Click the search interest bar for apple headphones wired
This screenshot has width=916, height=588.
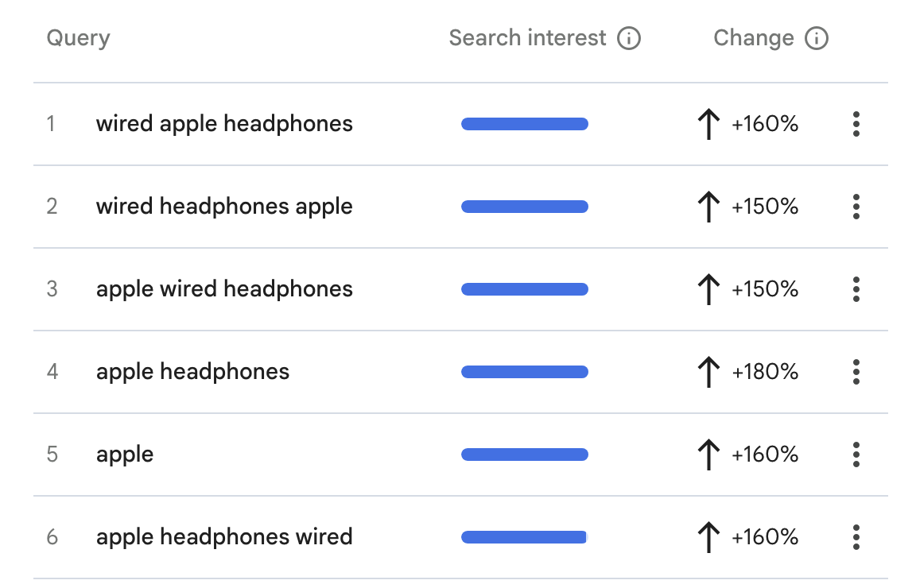(x=524, y=537)
